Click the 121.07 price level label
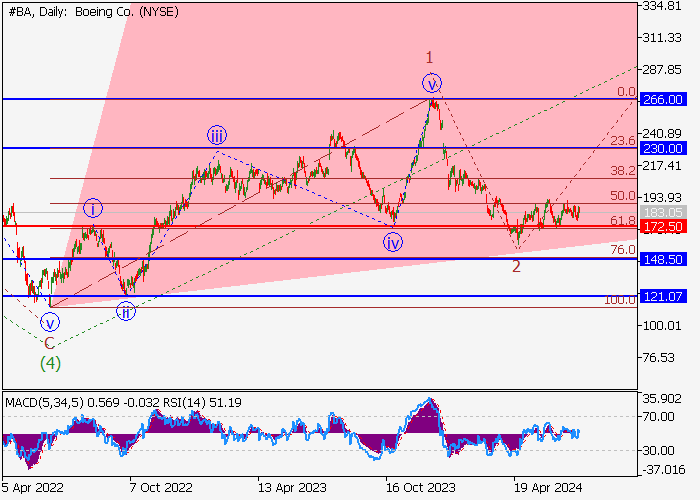Viewport: 700px width, 500px height. [x=663, y=296]
